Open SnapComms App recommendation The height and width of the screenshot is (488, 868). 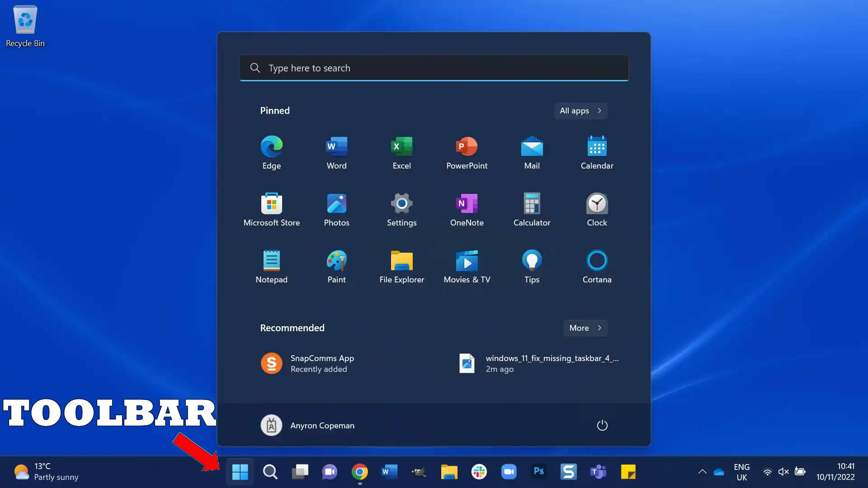pyautogui.click(x=307, y=363)
